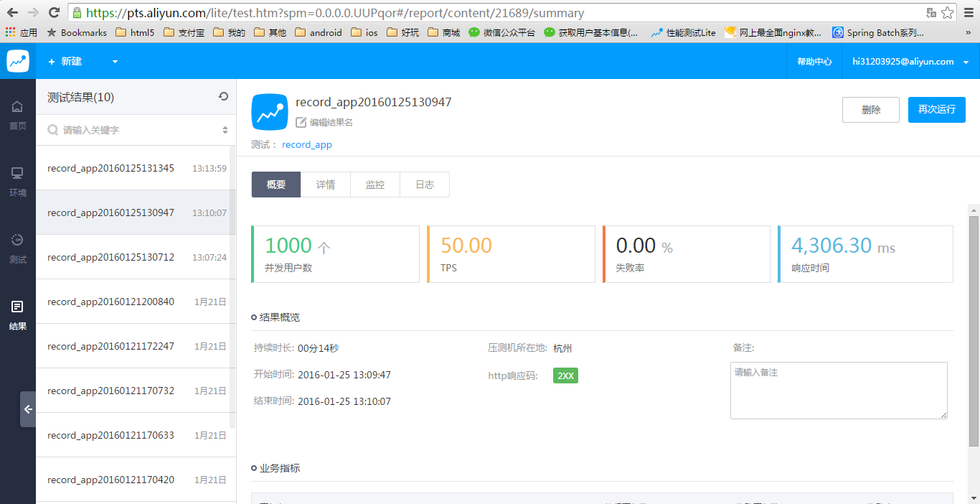The width and height of the screenshot is (980, 504).
Task: Click the 0.00 % 失败率 card
Action: [x=687, y=254]
